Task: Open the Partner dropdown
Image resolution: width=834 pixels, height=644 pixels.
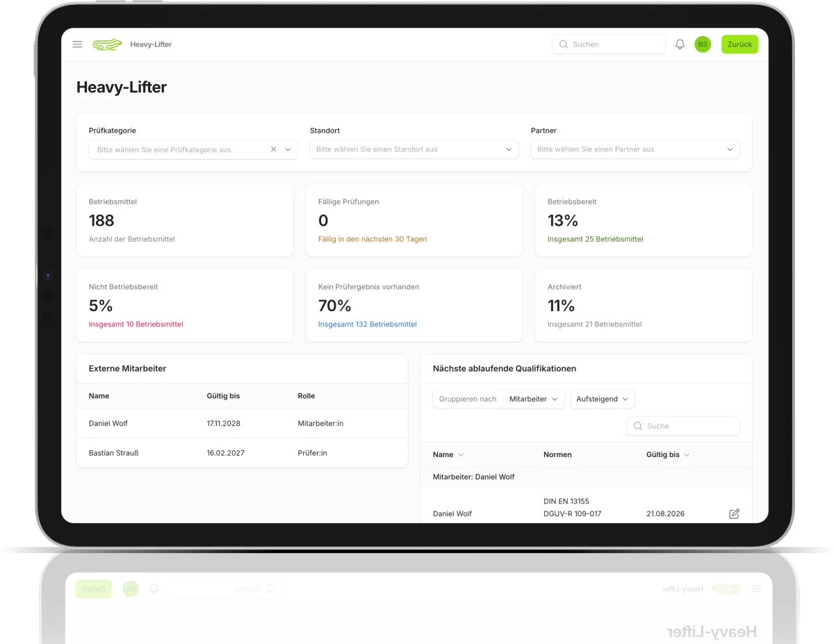Action: pos(635,149)
